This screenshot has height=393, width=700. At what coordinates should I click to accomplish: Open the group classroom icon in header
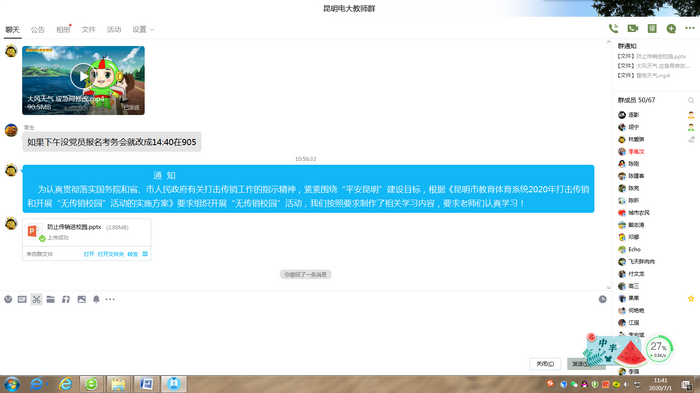click(652, 29)
